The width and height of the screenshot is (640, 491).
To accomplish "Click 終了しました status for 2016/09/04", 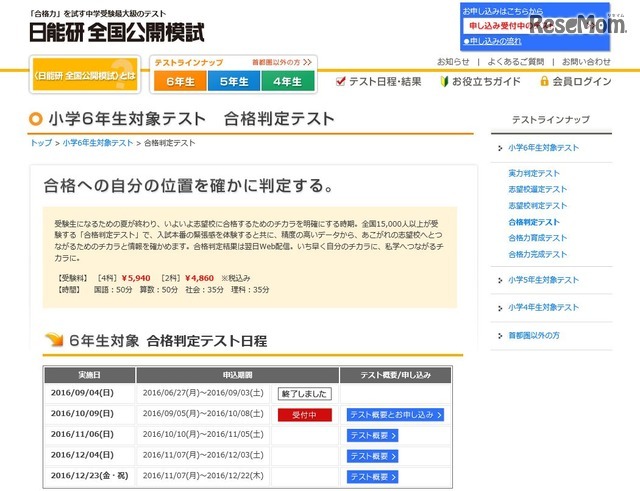I will click(x=304, y=394).
